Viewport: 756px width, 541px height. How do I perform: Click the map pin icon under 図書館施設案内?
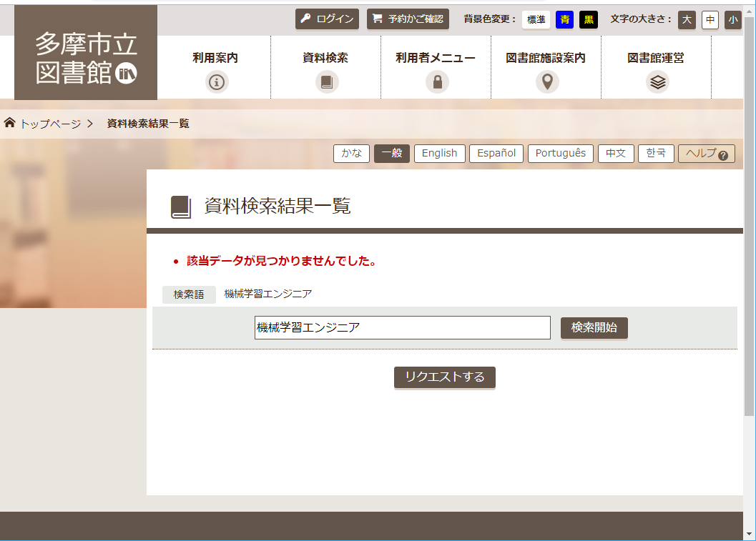pyautogui.click(x=546, y=81)
